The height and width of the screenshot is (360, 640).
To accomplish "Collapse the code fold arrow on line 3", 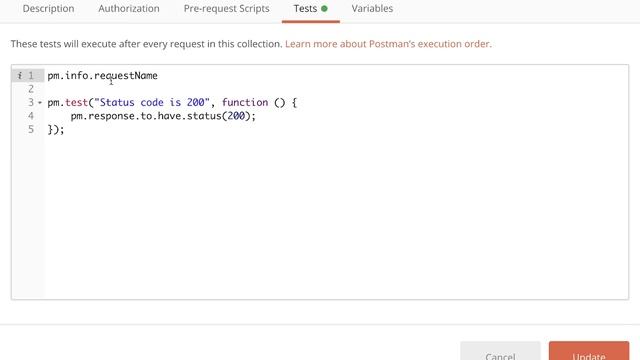I will click(x=40, y=103).
